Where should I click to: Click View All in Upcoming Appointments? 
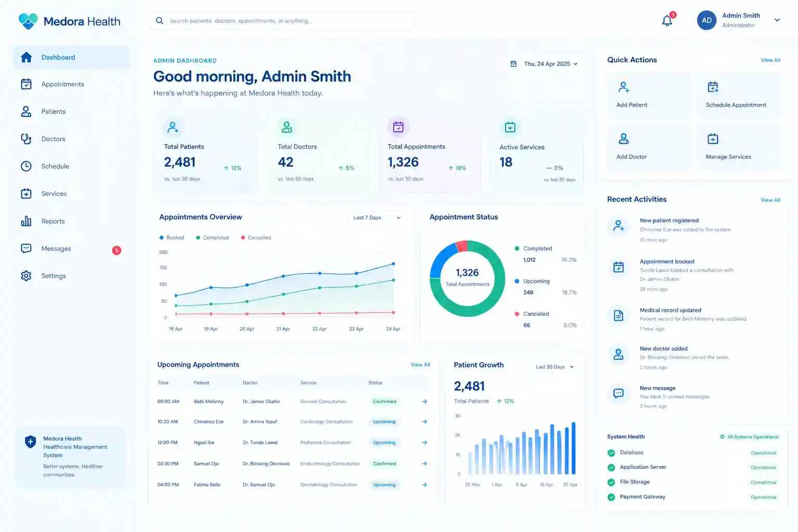pos(420,365)
